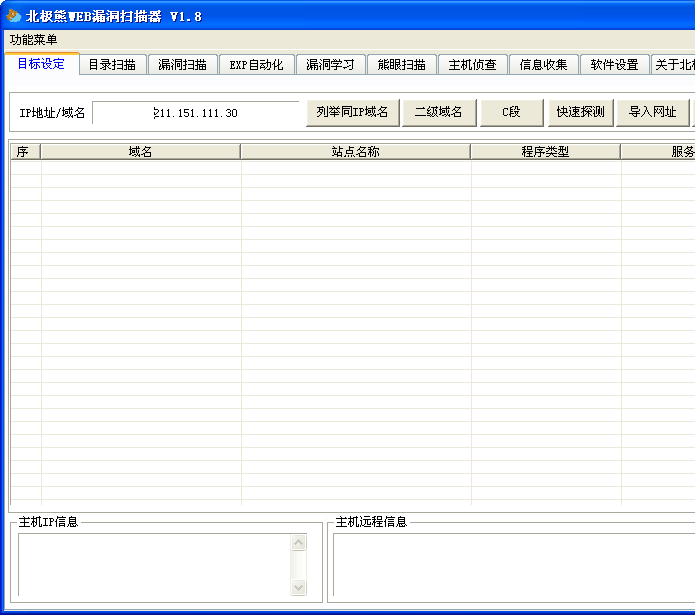695x615 pixels.
Task: Switch to the 主机侦查 tab
Action: (x=472, y=65)
